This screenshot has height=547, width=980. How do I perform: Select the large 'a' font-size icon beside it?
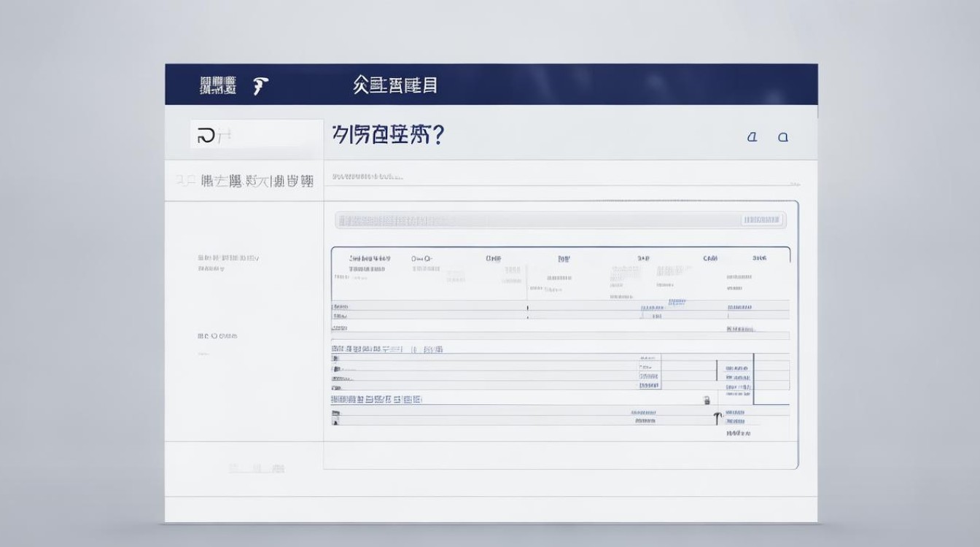click(x=782, y=136)
